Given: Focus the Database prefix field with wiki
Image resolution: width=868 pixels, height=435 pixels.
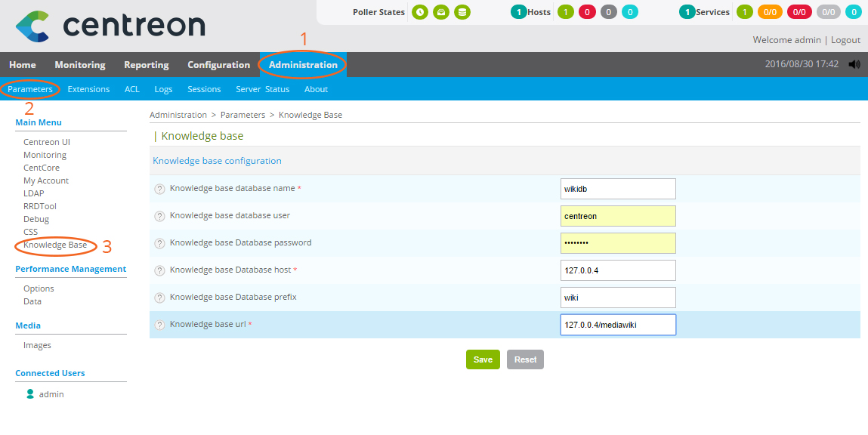Looking at the screenshot, I should [618, 298].
